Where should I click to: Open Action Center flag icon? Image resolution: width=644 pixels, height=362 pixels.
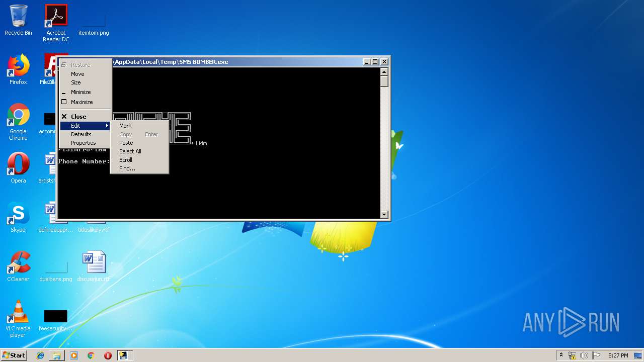coord(596,355)
